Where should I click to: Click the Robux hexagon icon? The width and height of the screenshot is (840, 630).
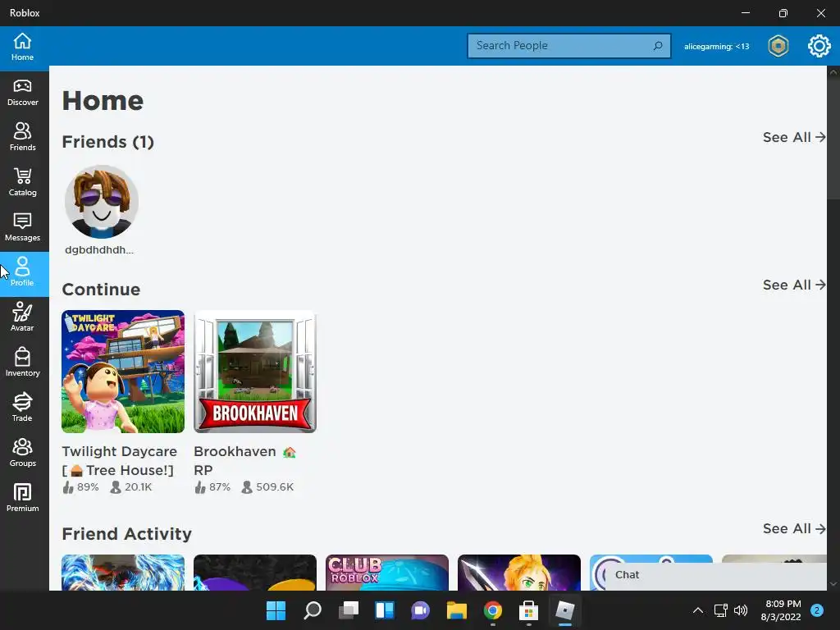[778, 46]
